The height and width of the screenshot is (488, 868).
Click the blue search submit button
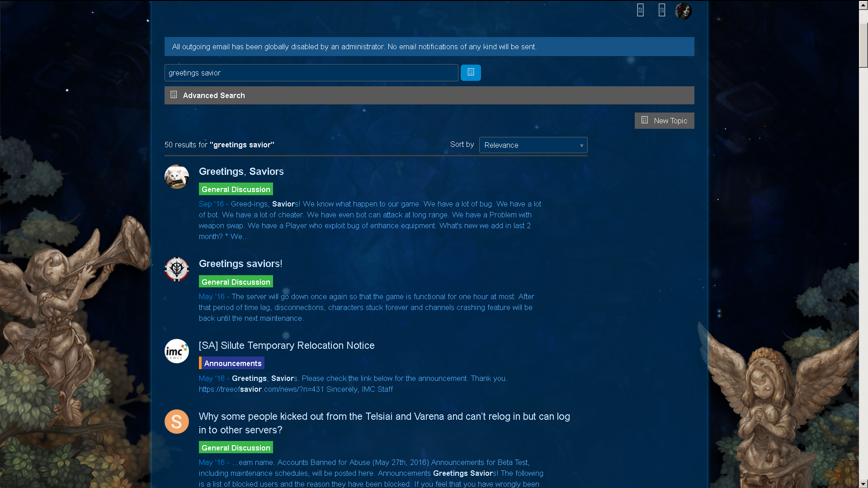pyautogui.click(x=471, y=72)
